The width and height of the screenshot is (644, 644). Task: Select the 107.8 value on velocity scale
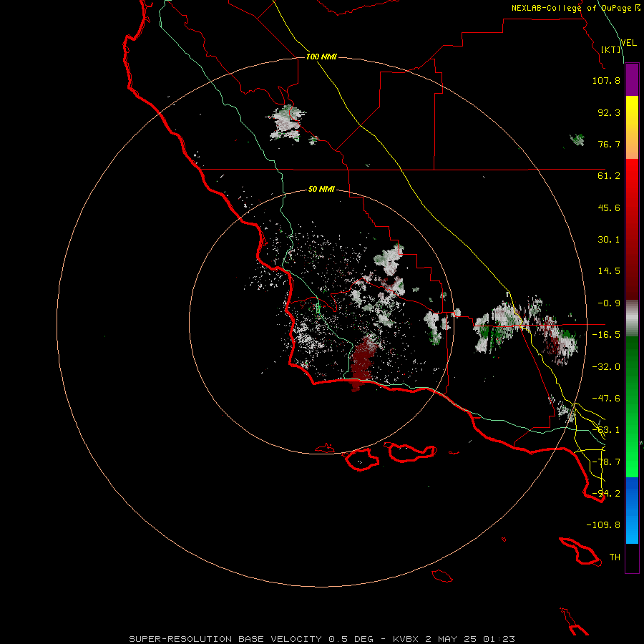(x=606, y=80)
